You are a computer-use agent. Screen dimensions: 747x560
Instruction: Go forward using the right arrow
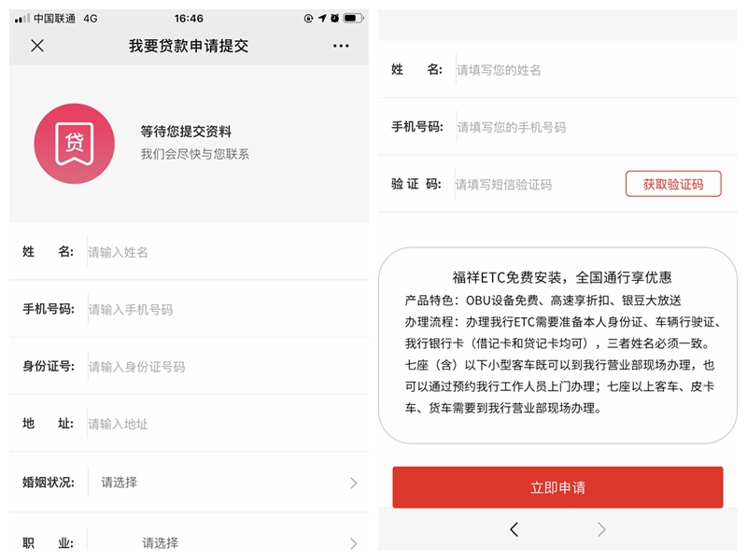click(601, 529)
